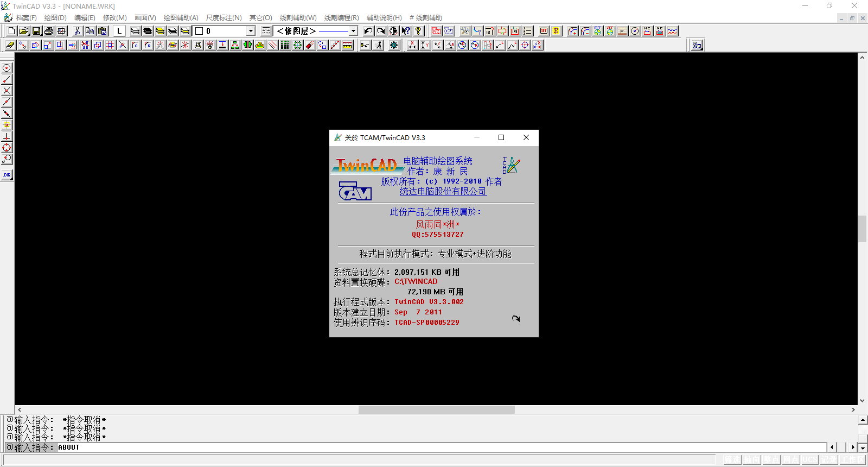The width and height of the screenshot is (868, 467).
Task: Click the red crosshair target icon
Action: (525, 45)
